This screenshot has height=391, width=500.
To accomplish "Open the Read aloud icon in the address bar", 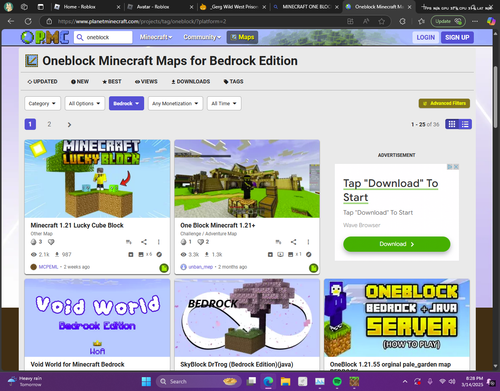I will point(366,21).
